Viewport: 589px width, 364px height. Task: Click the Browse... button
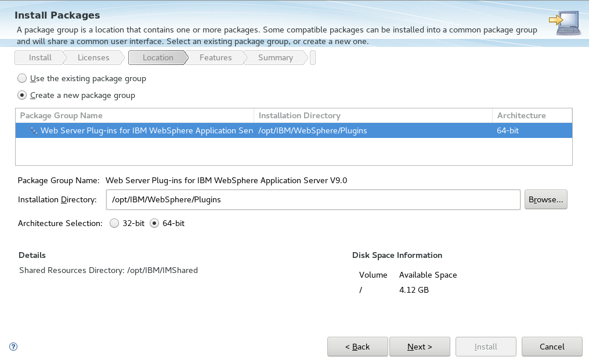coord(546,199)
